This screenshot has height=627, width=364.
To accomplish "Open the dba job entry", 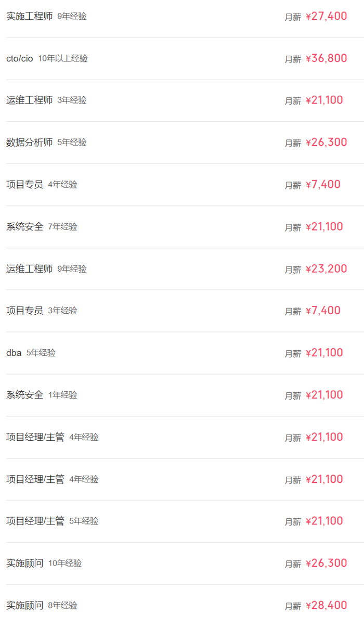I will (14, 353).
